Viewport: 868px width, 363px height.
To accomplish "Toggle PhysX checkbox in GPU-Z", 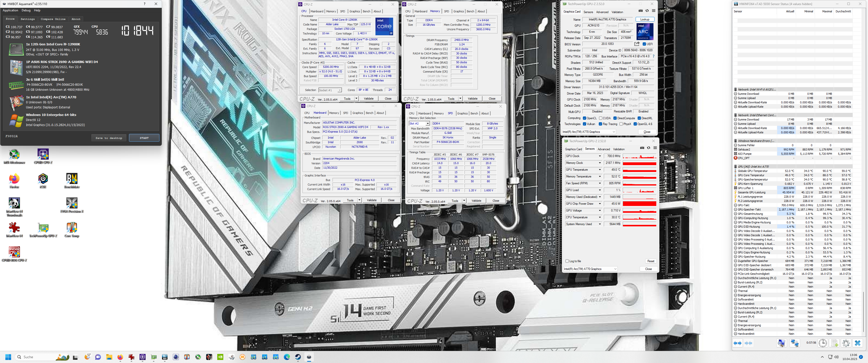I will coord(621,124).
